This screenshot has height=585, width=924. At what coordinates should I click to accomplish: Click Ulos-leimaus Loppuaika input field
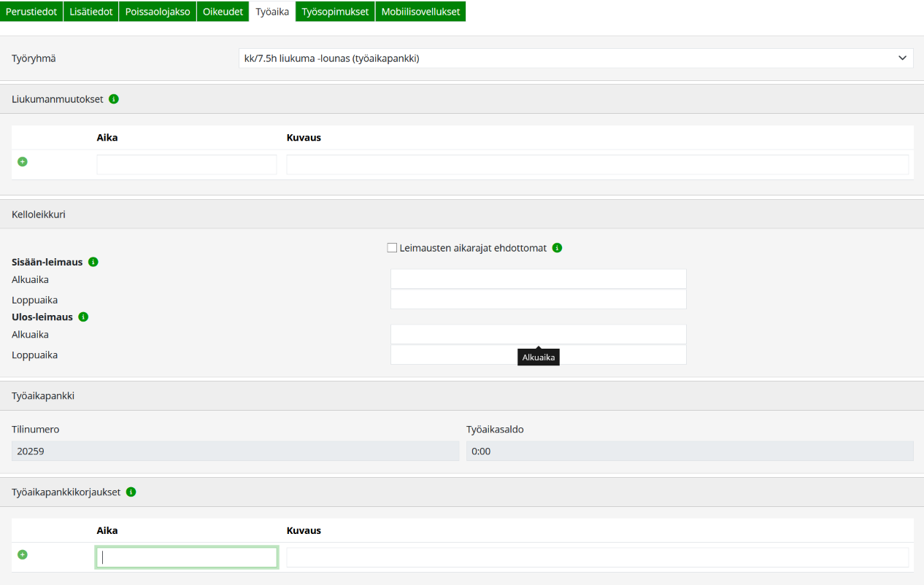tap(539, 355)
